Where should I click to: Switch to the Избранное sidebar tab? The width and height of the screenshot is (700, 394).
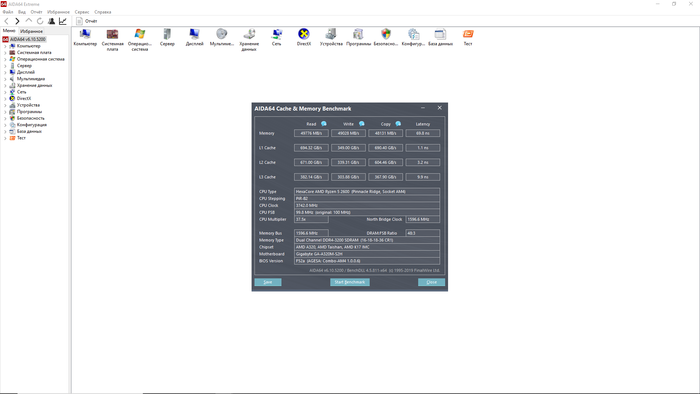pyautogui.click(x=31, y=31)
